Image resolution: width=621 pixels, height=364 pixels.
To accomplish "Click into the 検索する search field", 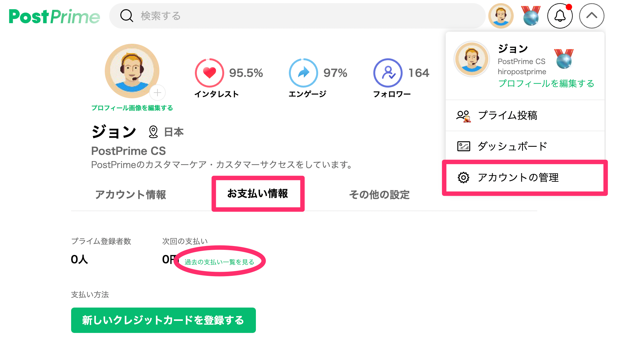I will [286, 16].
